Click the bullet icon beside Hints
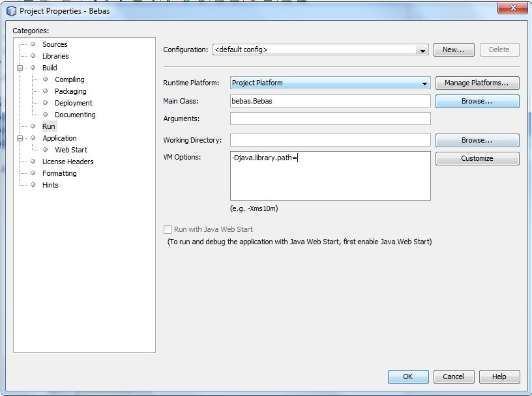 pyautogui.click(x=33, y=185)
